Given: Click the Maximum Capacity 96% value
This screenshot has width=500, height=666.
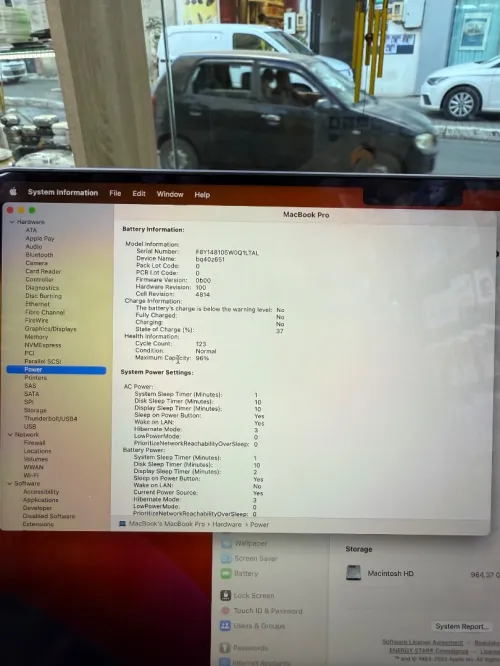Looking at the screenshot, I should 202,358.
